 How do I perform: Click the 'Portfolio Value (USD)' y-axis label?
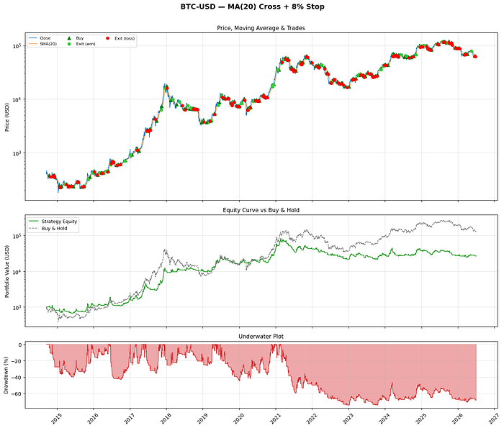click(x=6, y=271)
